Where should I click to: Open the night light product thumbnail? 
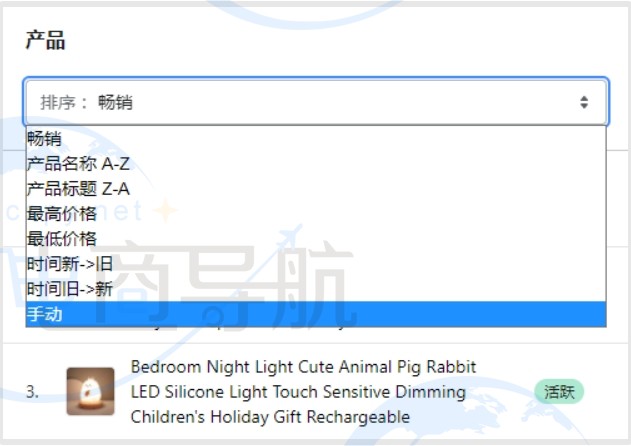(90, 391)
